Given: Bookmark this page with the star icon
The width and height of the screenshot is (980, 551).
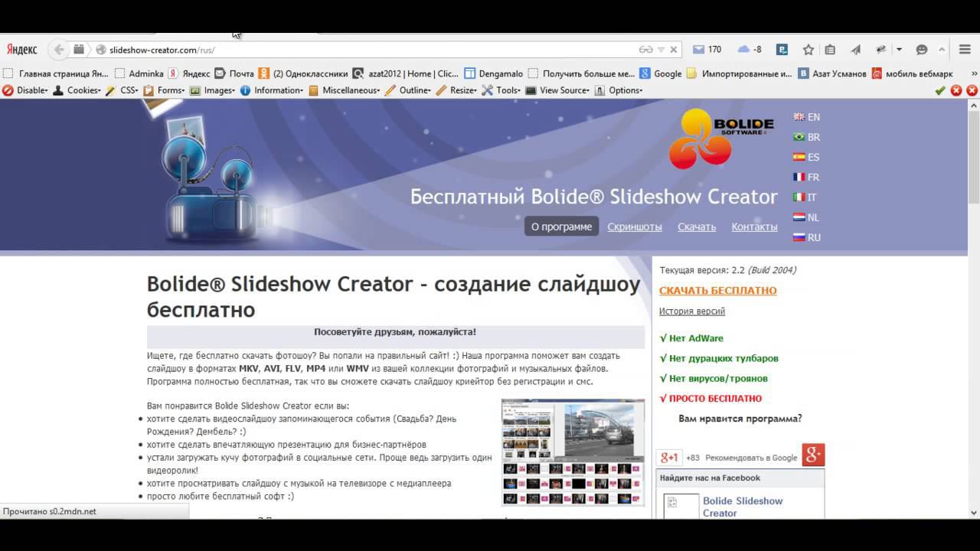Looking at the screenshot, I should 808,50.
